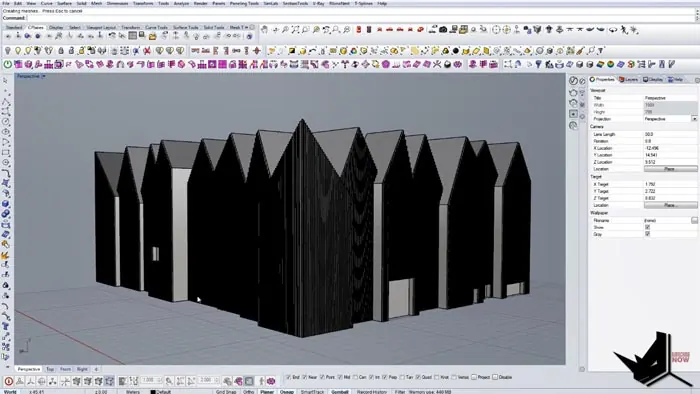Image resolution: width=700 pixels, height=394 pixels.
Task: Click the crosshair circle target icon
Action: click(x=496, y=30)
